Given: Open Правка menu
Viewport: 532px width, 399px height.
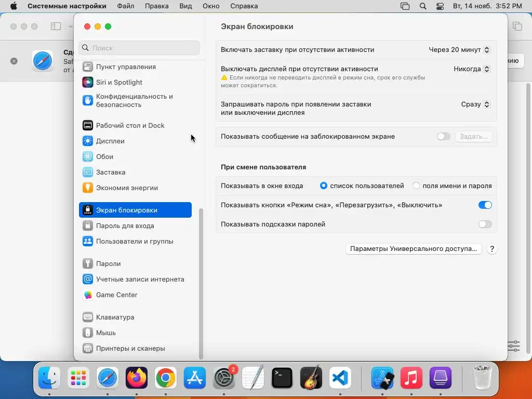Looking at the screenshot, I should (x=157, y=6).
